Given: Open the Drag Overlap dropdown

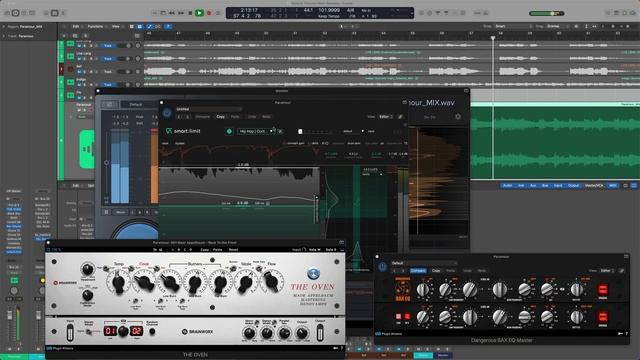Looking at the screenshot, I should (558, 26).
